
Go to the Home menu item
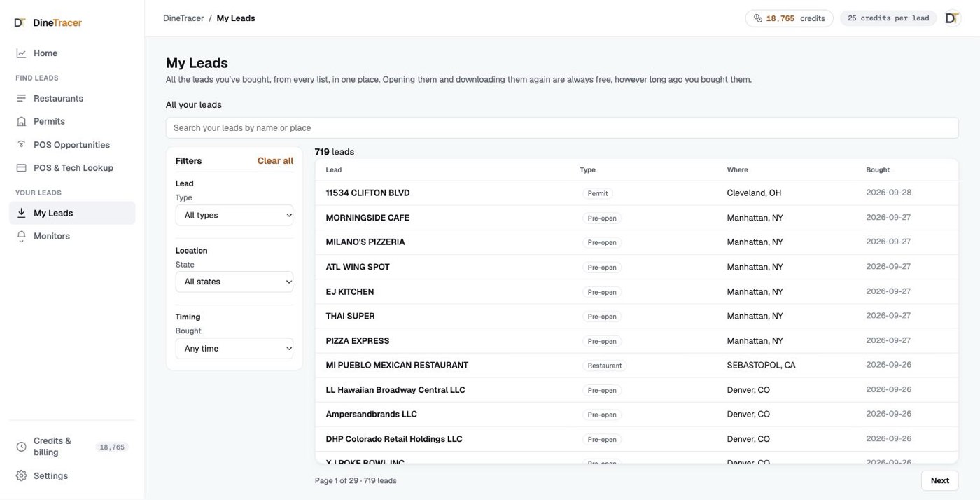pos(72,53)
